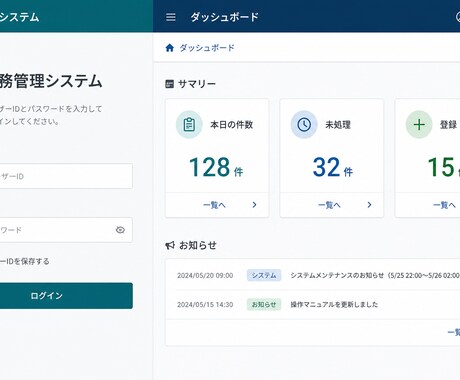Click the ログイン button
This screenshot has width=460, height=380.
(x=66, y=296)
